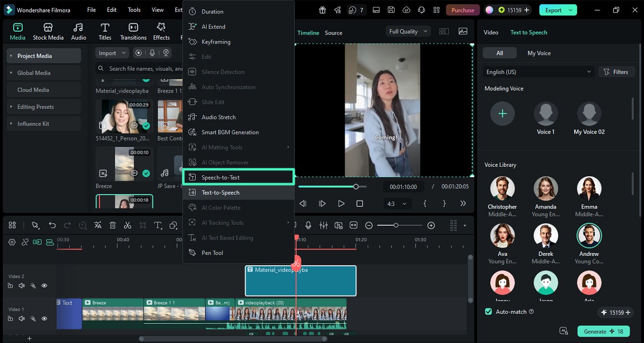Mute the Video 1 track
Viewport: 644px width, 343px height.
(x=21, y=319)
